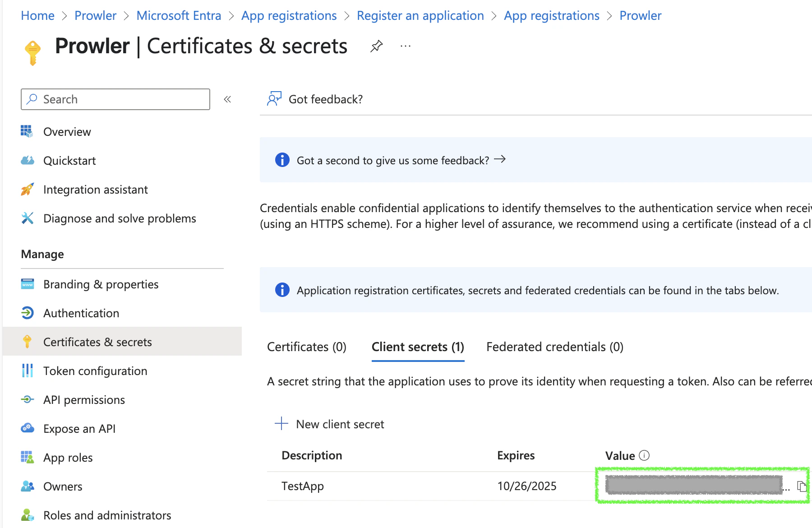Open the ellipsis more options menu
The height and width of the screenshot is (528, 812).
[x=406, y=46]
